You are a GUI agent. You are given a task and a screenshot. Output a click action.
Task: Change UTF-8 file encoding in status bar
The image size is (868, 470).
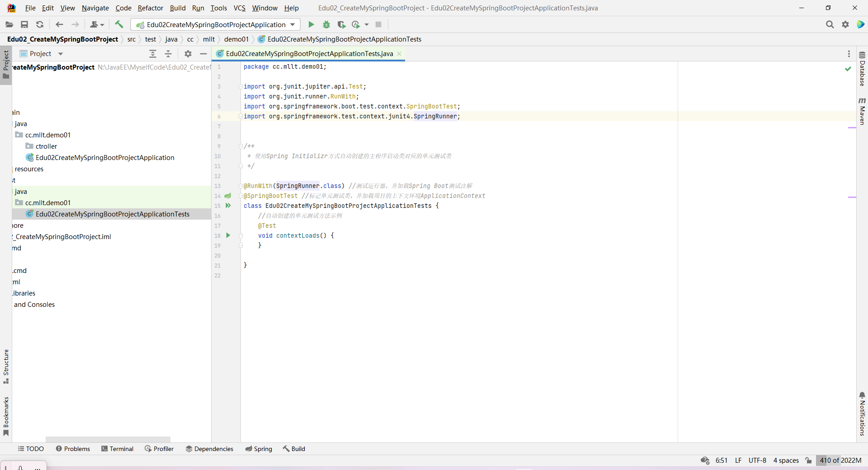click(757, 460)
